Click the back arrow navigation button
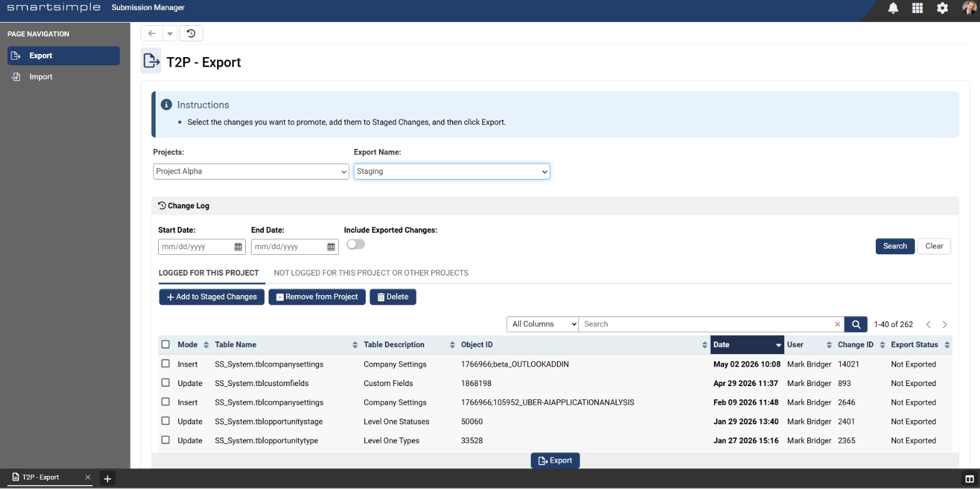The width and height of the screenshot is (980, 489). point(151,33)
